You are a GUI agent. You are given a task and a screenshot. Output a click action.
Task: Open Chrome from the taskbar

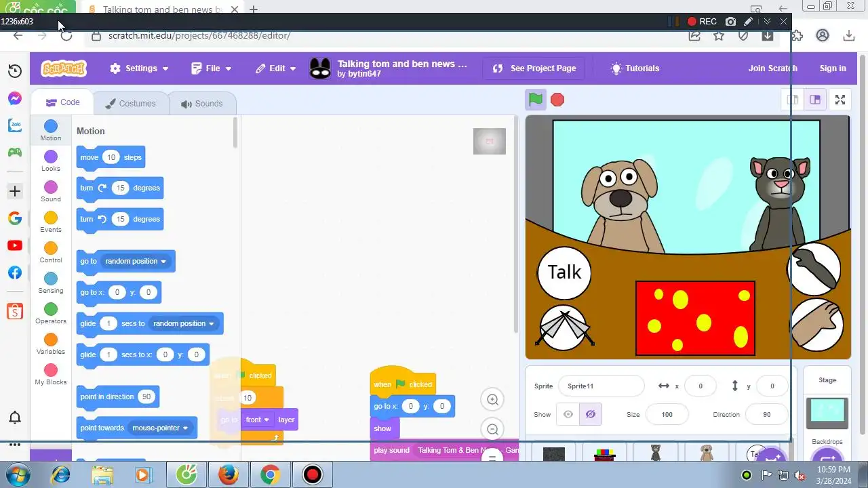point(270,474)
